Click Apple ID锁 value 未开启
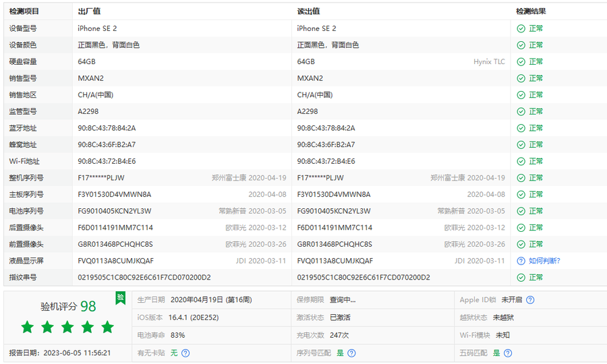 (512, 300)
